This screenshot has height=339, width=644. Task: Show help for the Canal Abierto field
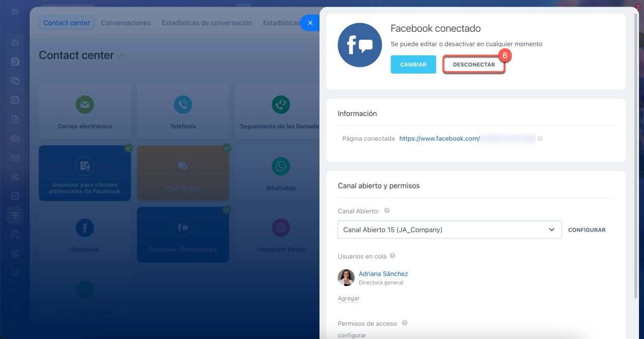387,211
